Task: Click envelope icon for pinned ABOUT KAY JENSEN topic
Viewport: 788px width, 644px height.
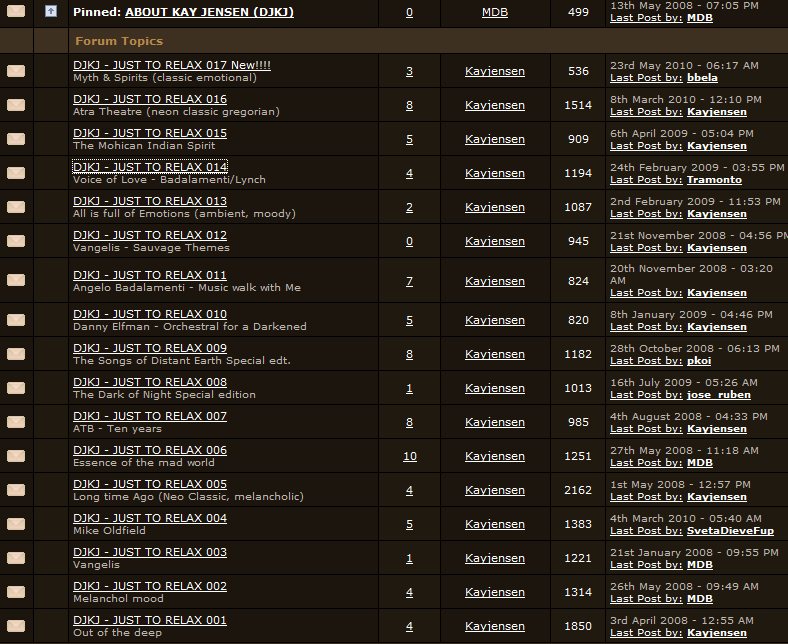Action: pyautogui.click(x=16, y=11)
